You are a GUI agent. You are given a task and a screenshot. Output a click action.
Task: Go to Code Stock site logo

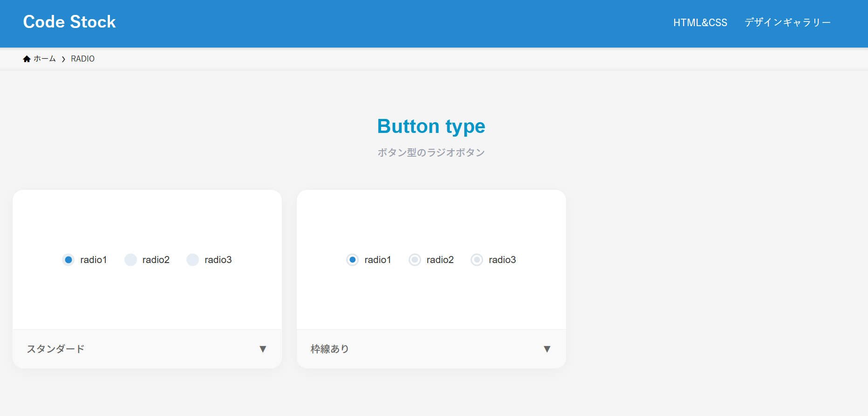[69, 22]
